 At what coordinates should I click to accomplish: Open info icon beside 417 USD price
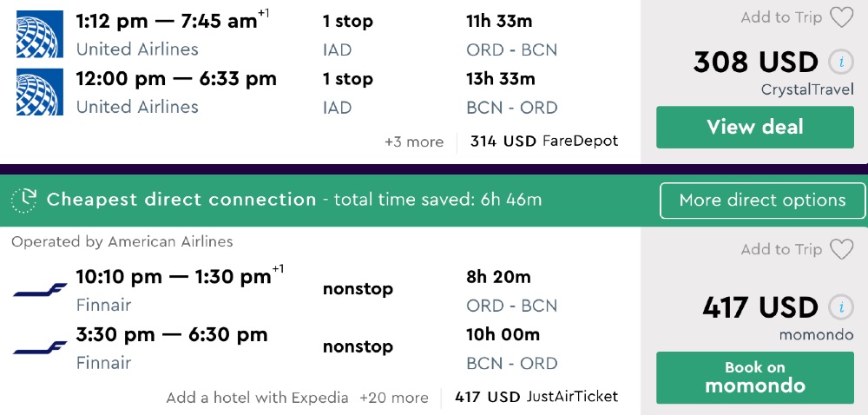pos(838,307)
